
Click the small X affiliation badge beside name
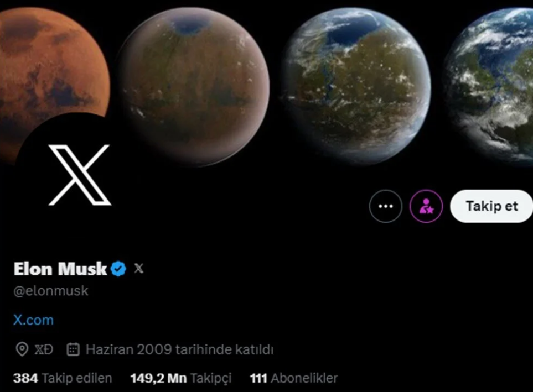[x=139, y=268]
